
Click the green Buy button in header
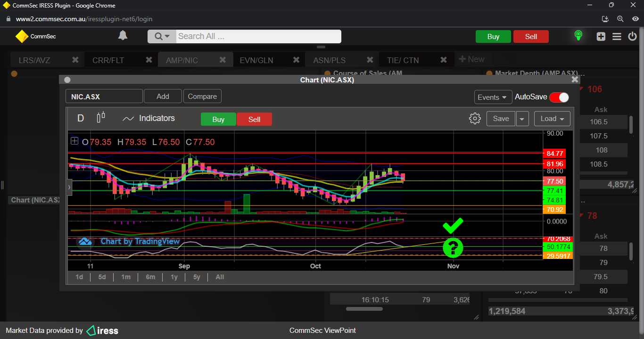point(493,37)
